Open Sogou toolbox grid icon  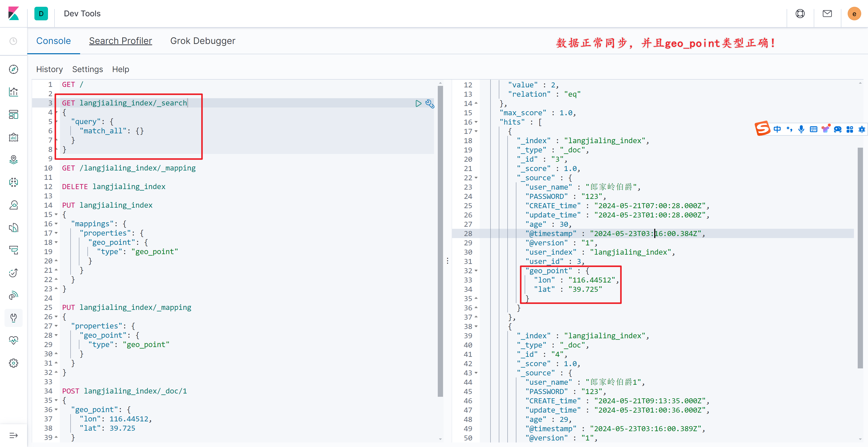(850, 129)
